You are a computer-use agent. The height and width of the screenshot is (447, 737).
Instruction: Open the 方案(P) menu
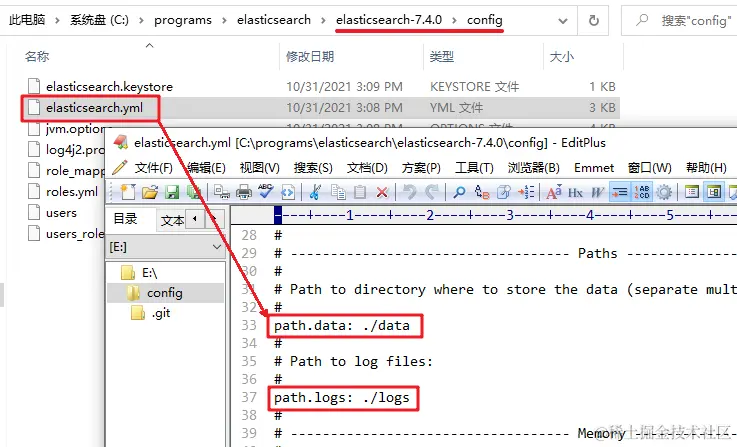(421, 168)
